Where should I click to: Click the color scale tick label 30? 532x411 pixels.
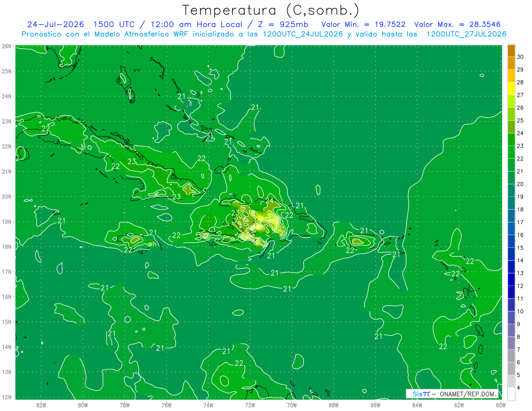click(x=520, y=57)
